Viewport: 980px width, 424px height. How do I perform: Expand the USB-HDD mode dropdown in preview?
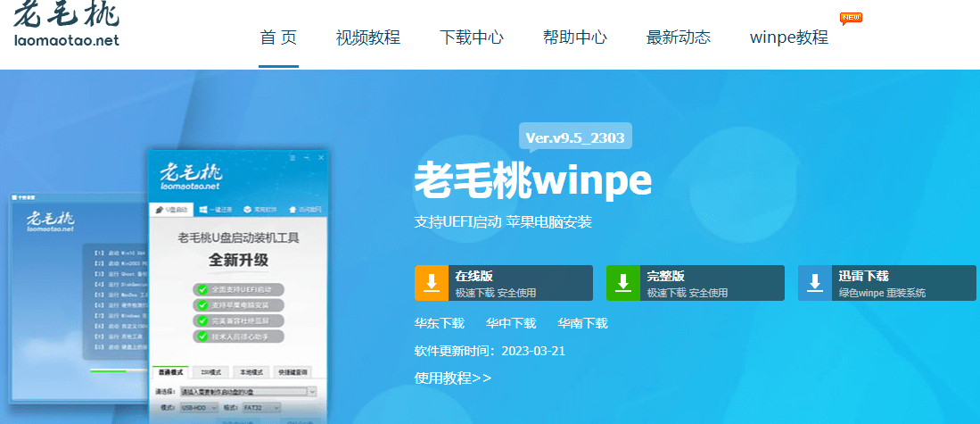[x=198, y=407]
